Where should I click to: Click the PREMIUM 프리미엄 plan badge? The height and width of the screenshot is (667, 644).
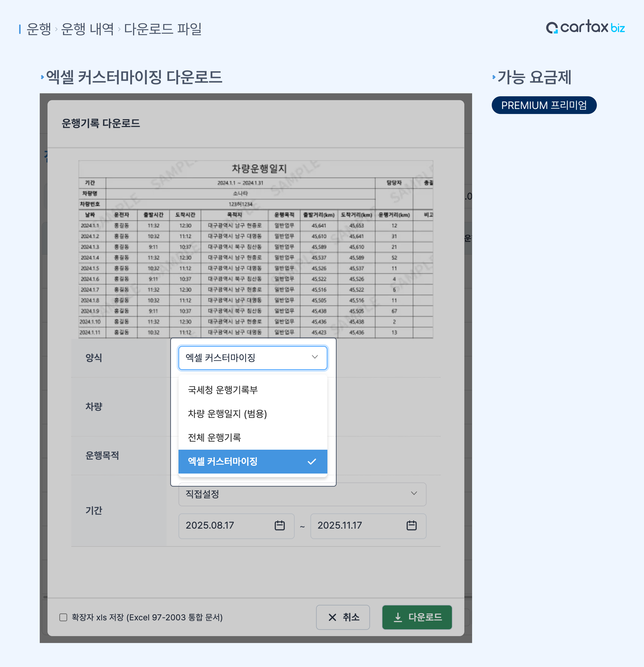click(x=544, y=105)
